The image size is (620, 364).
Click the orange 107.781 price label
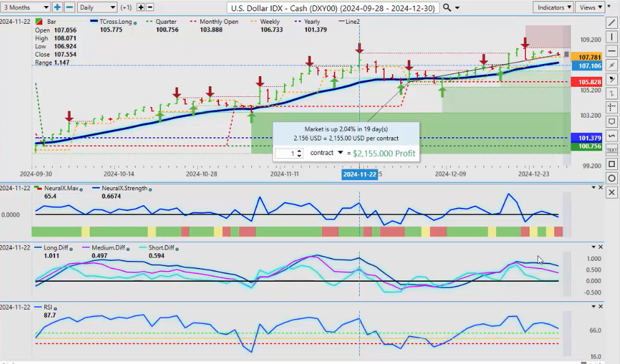pyautogui.click(x=586, y=57)
